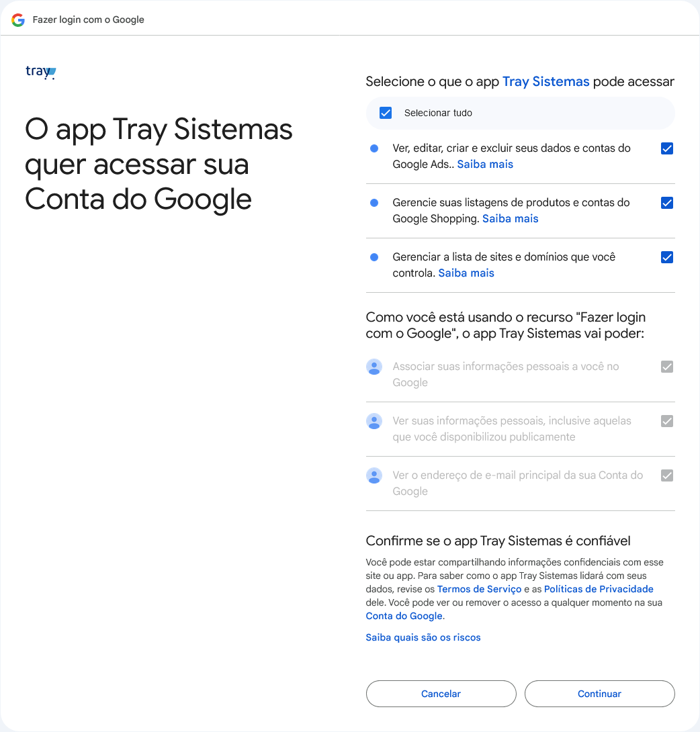Open the Termos de Serviço link
Viewport: 700px width, 732px height.
click(479, 589)
